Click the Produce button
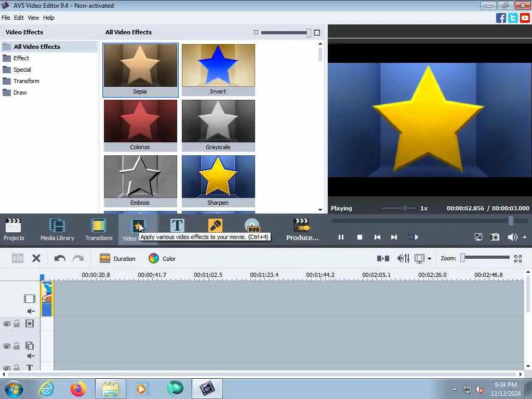 [302, 229]
